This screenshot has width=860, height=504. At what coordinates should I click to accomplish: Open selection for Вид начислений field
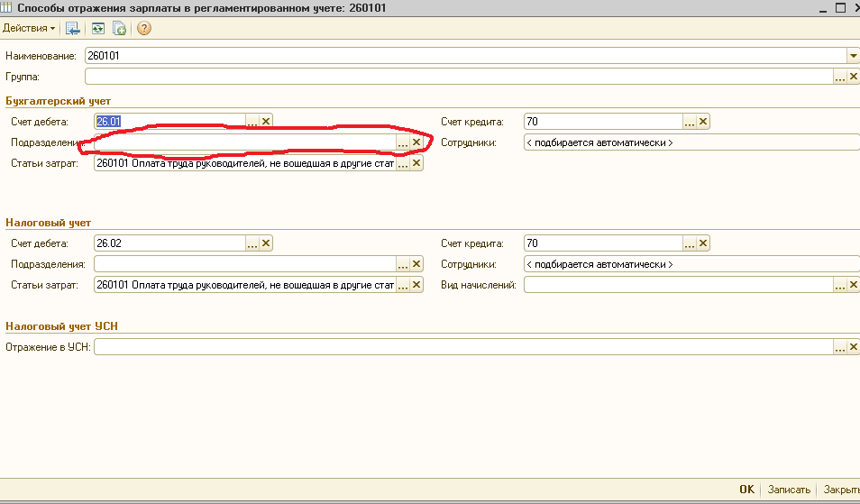point(839,285)
